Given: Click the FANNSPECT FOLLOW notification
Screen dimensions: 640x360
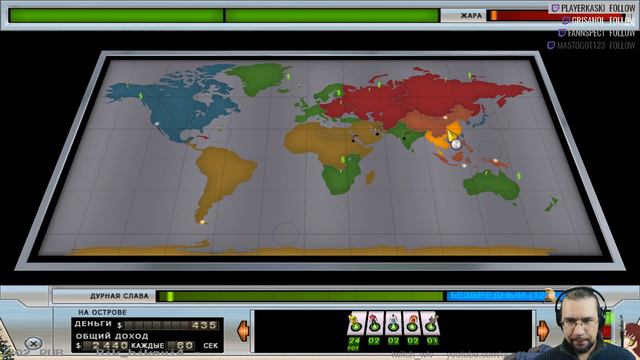Looking at the screenshot, I should (x=597, y=33).
